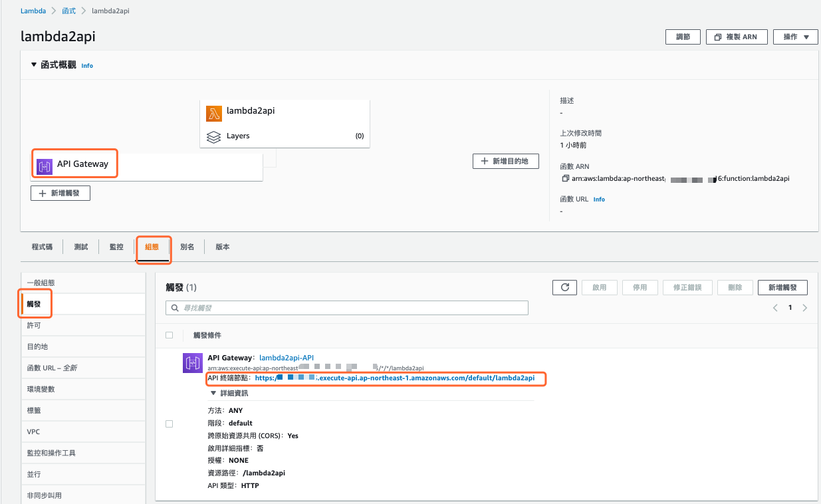
Task: Open the API endpoint URL link
Action: pyautogui.click(x=395, y=378)
